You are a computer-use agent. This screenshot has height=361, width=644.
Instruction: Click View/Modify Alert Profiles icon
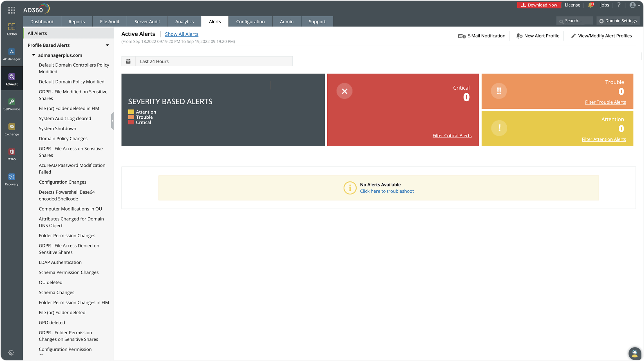(573, 36)
